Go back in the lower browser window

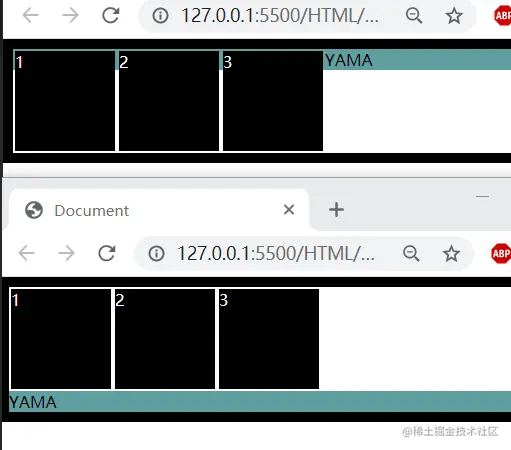point(27,253)
